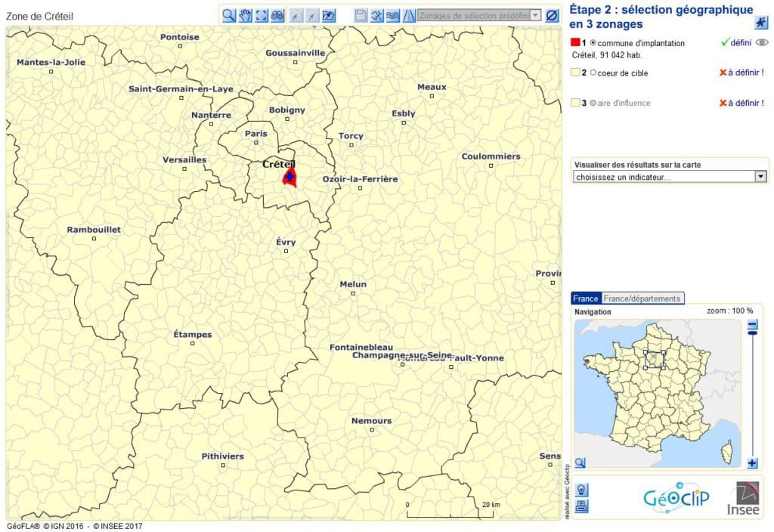This screenshot has height=532, width=774.
Task: Select the 'commune d'implantation' radio button
Action: click(x=593, y=43)
